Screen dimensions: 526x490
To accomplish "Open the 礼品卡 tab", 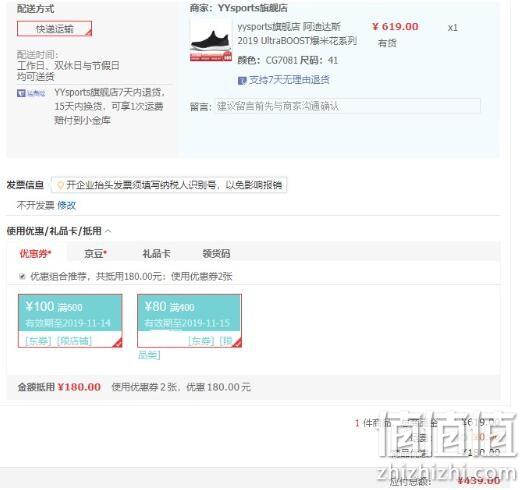I will [156, 254].
